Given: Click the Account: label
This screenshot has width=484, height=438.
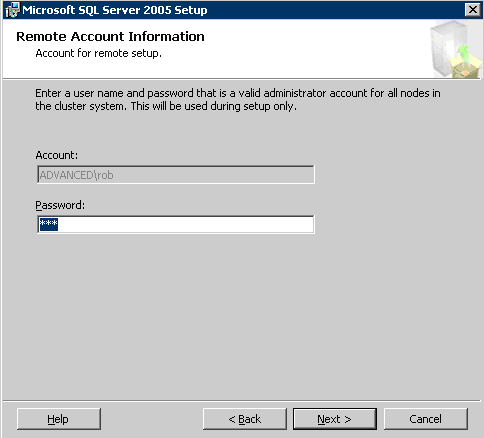Looking at the screenshot, I should (57, 155).
